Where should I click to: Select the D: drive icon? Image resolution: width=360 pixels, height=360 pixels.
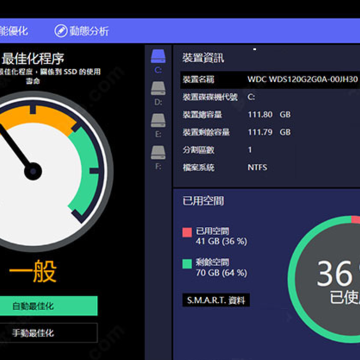pos(158,88)
